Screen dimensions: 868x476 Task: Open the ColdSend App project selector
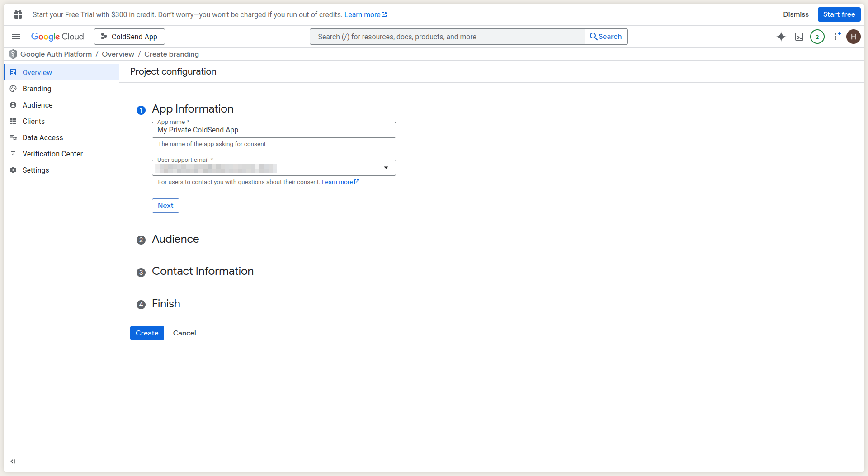129,37
